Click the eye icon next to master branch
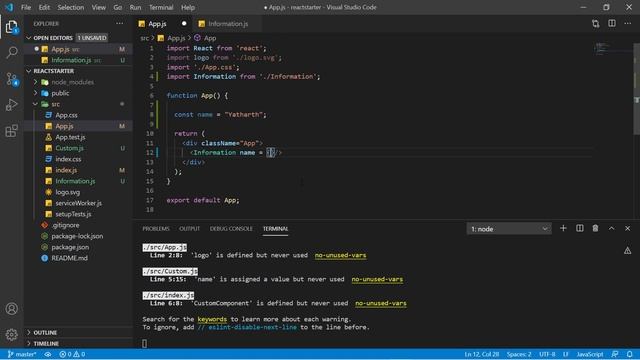The width and height of the screenshot is (640, 360). click(x=48, y=354)
